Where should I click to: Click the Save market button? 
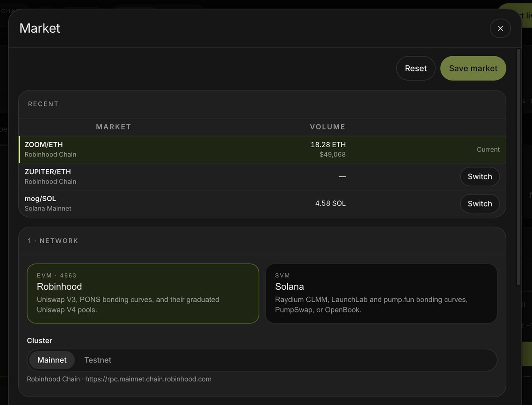[473, 68]
